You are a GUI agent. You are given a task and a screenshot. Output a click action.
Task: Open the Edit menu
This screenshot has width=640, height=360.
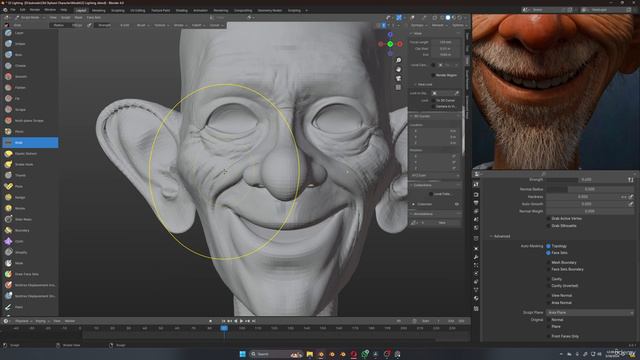pos(22,10)
